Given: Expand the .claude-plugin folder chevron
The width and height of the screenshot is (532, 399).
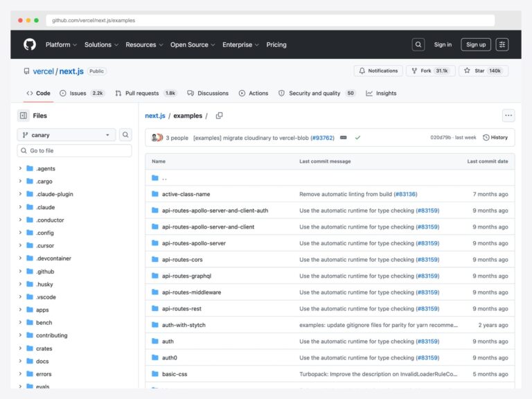Looking at the screenshot, I should 20,194.
